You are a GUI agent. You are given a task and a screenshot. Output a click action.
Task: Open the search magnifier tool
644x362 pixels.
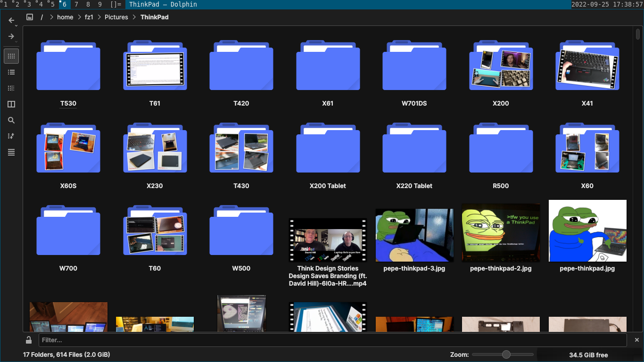(11, 120)
